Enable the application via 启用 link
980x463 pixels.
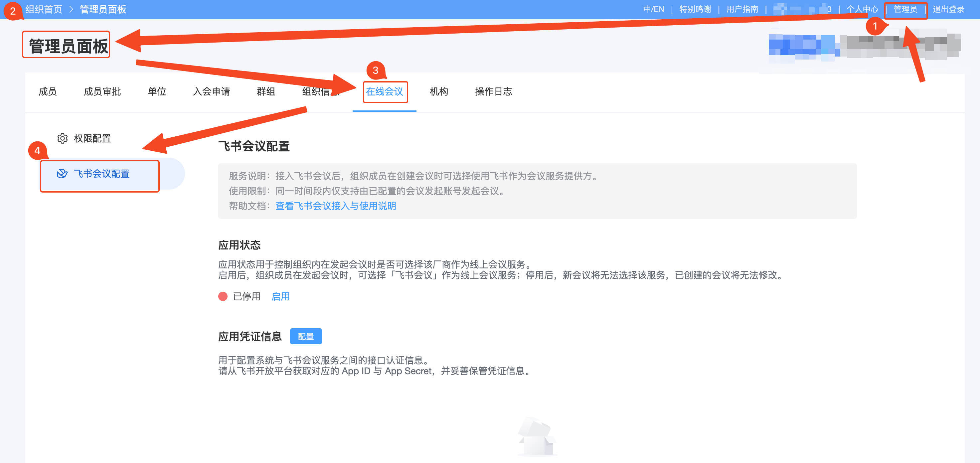coord(280,296)
